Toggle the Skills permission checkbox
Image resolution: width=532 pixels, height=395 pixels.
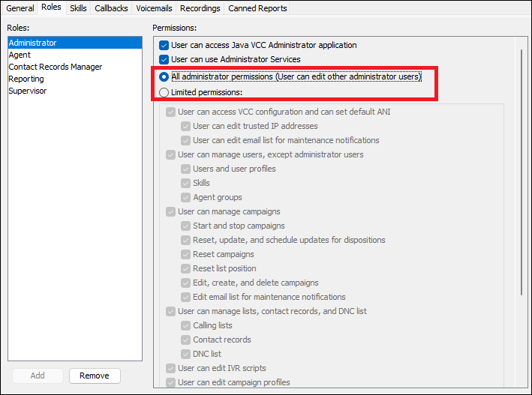[x=185, y=183]
